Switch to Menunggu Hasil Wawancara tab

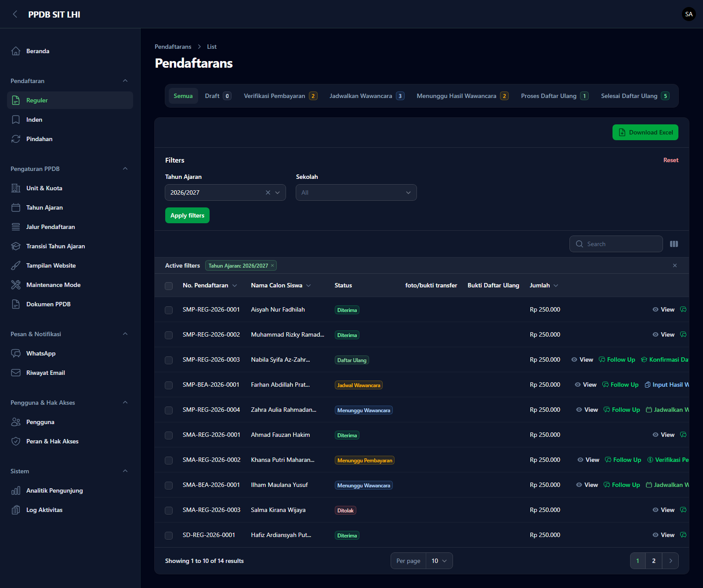[462, 96]
